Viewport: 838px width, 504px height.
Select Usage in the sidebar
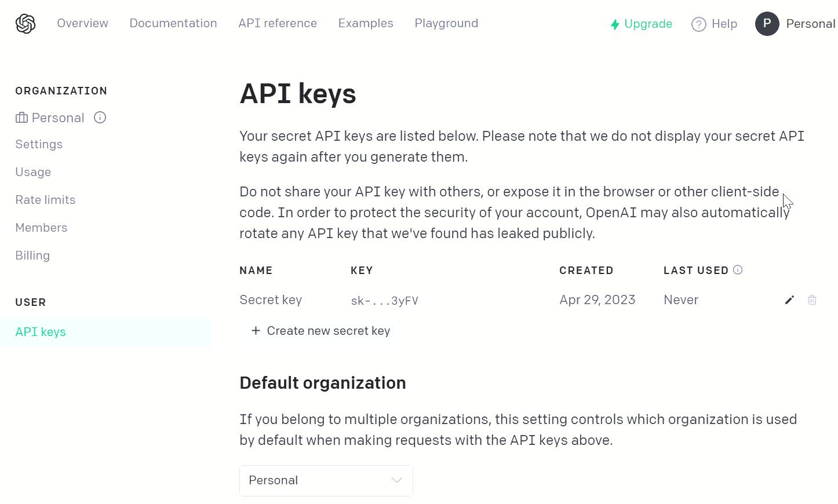[x=33, y=172]
